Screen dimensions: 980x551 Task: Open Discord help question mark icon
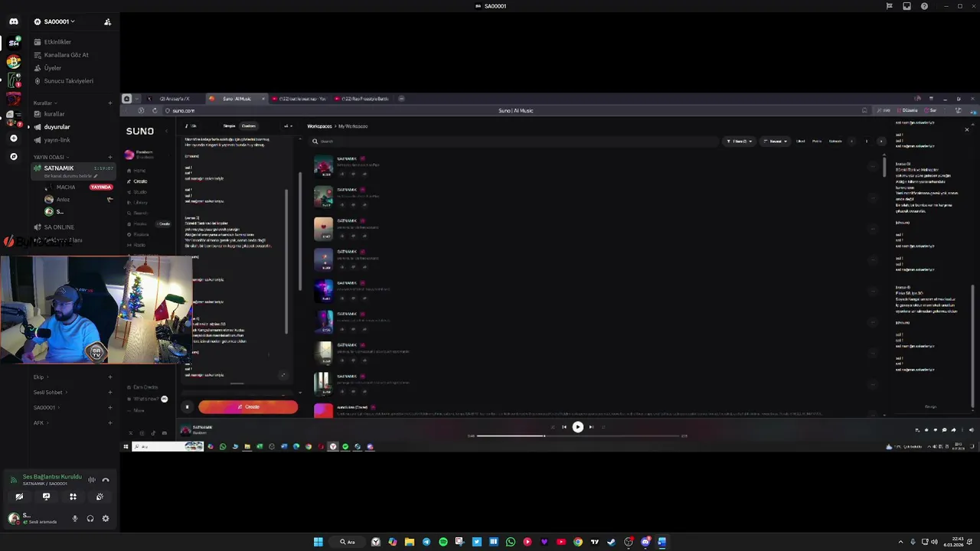(x=924, y=6)
